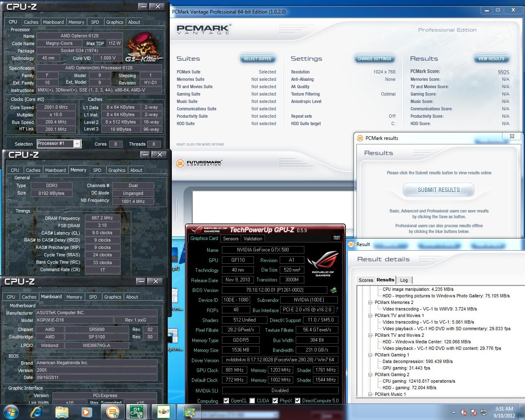Click the Windows Start orb
525x420 pixels.
pyautogui.click(x=11, y=412)
